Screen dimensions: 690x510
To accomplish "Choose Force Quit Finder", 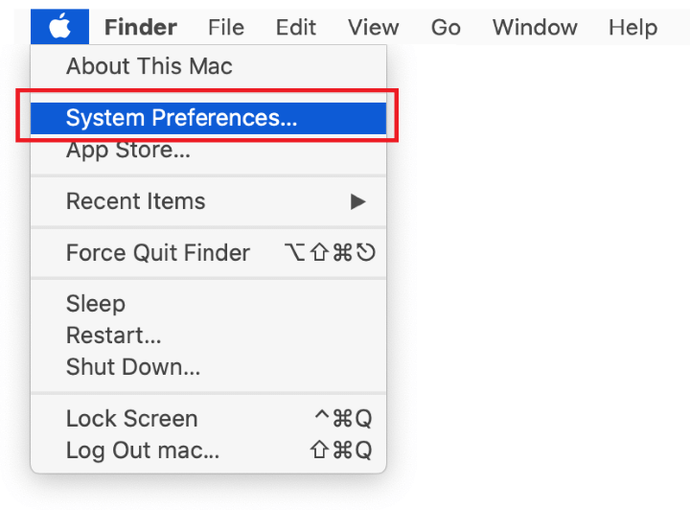I will [158, 253].
